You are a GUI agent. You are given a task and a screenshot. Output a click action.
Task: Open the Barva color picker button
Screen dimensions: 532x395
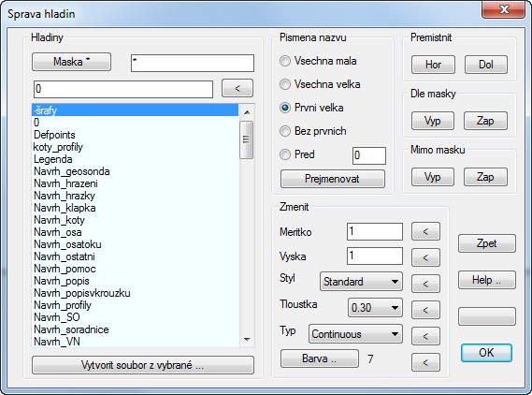[x=319, y=358]
